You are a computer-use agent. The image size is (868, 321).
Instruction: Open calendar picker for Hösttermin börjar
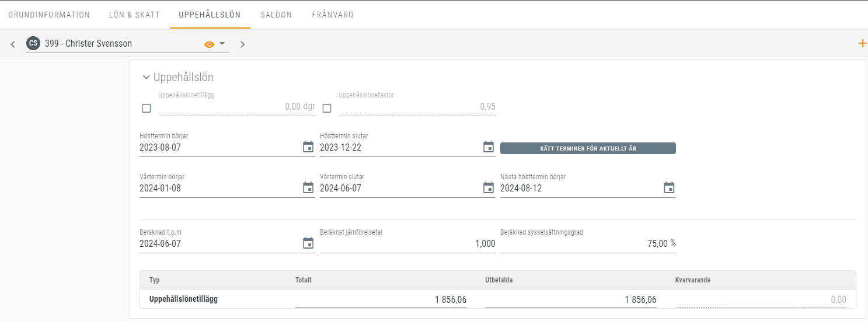click(308, 147)
